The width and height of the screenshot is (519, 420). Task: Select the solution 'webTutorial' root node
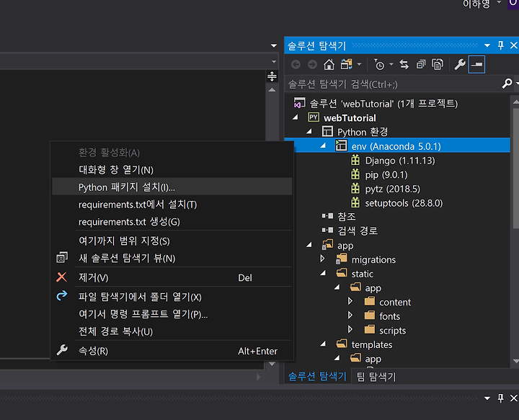383,104
